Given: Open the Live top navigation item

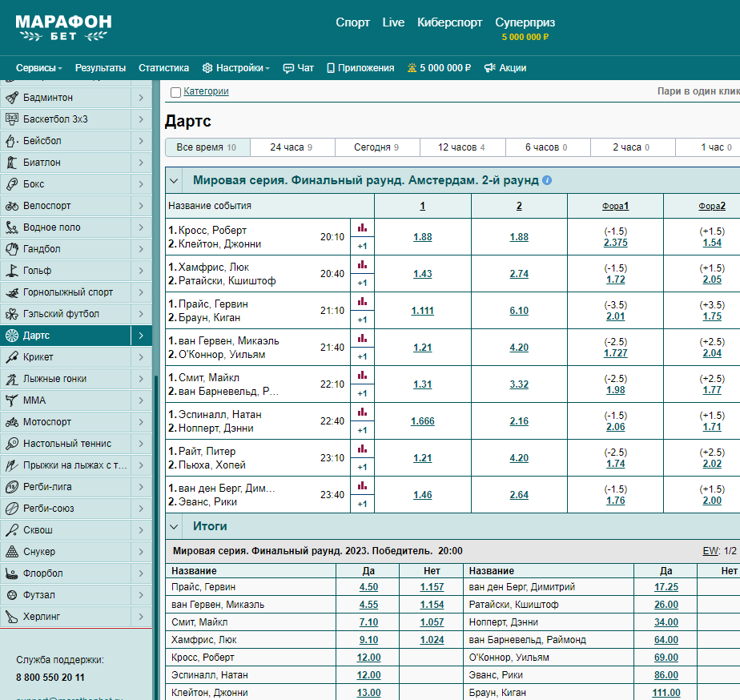Looking at the screenshot, I should (393, 22).
